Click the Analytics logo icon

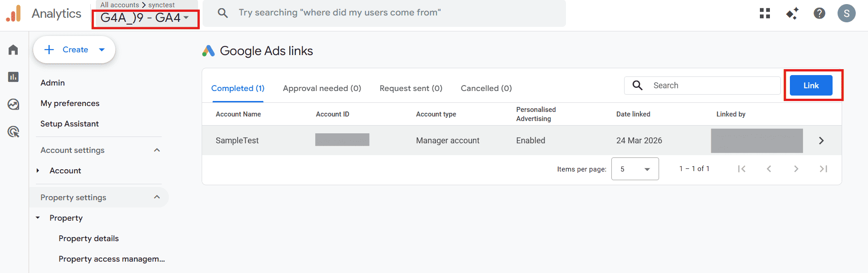(x=14, y=13)
